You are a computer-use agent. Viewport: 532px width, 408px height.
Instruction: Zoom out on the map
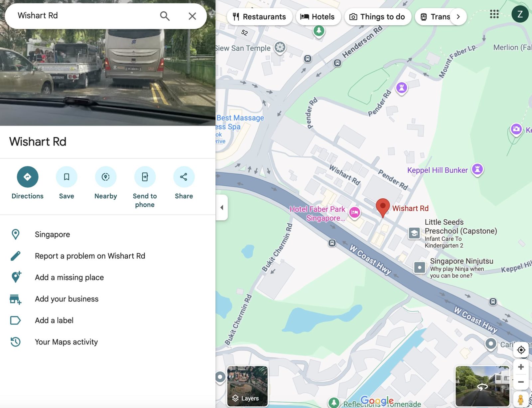pos(521,382)
